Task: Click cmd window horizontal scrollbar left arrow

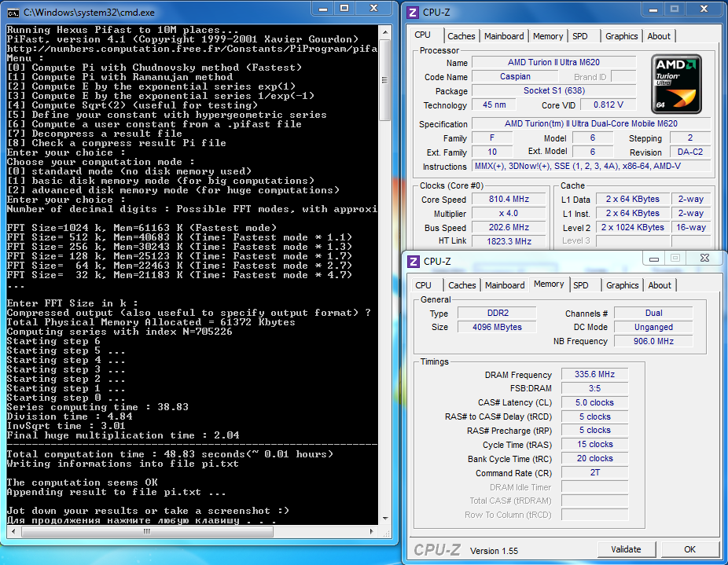Action: coord(13,531)
